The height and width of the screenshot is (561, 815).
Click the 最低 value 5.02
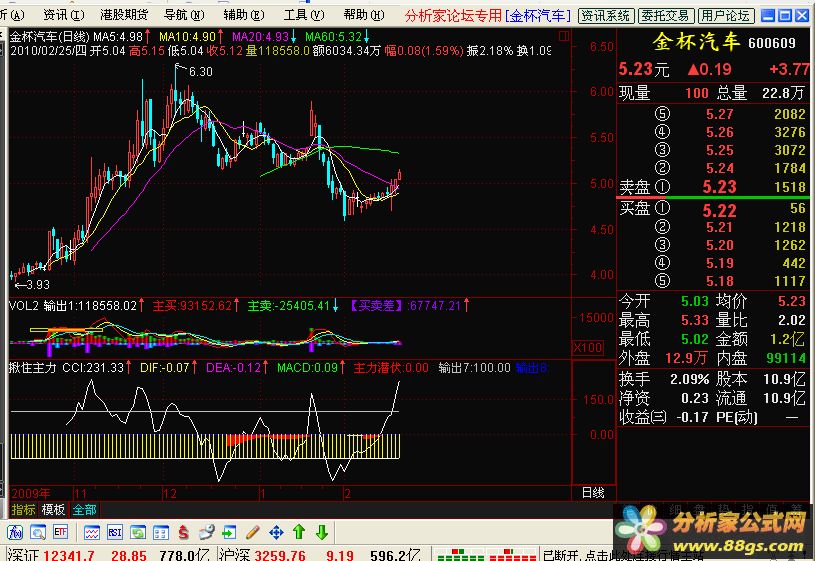pos(695,339)
